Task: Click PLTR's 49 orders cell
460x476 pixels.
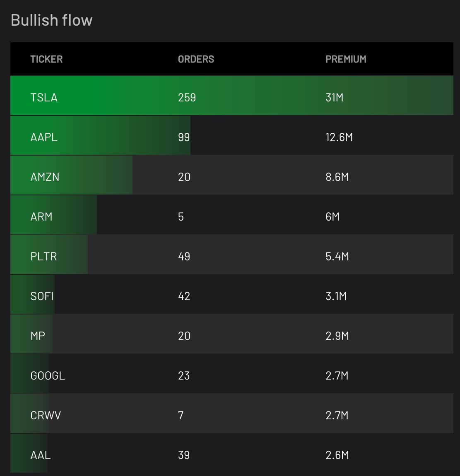Action: tap(184, 257)
